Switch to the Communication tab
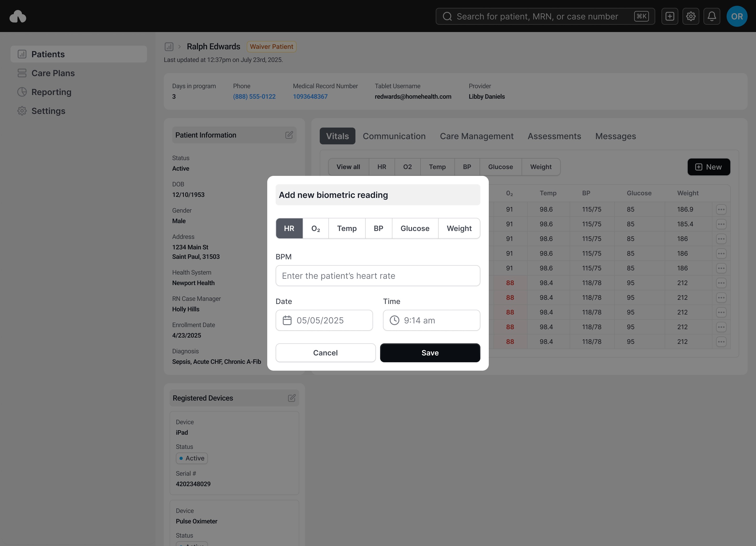 (394, 136)
